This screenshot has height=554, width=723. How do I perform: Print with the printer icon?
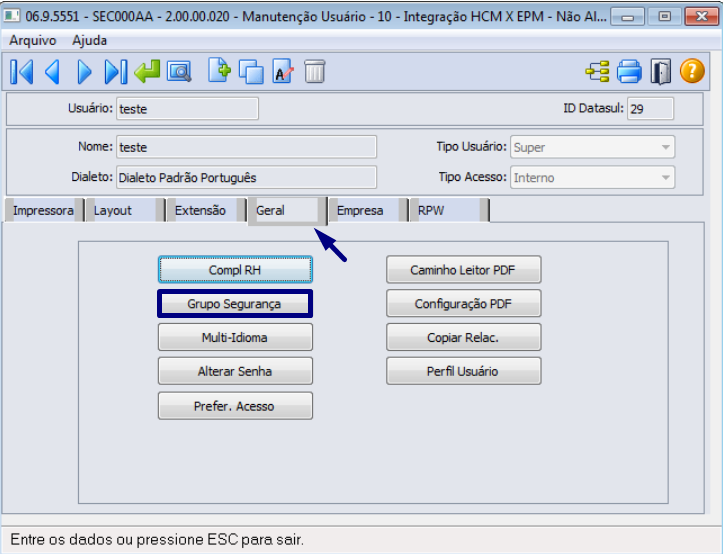point(629,72)
